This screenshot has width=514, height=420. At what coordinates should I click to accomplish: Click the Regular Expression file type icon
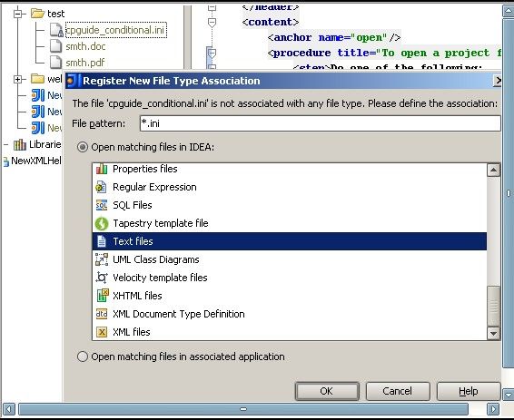101,187
